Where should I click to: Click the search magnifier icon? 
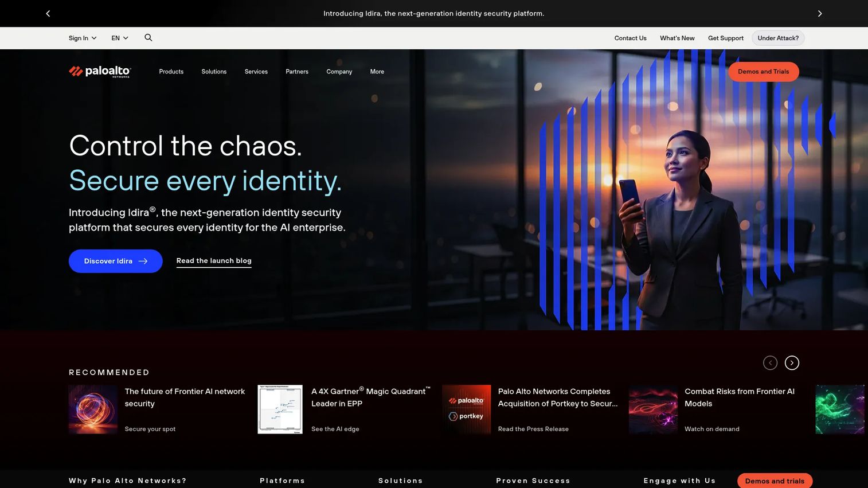148,38
